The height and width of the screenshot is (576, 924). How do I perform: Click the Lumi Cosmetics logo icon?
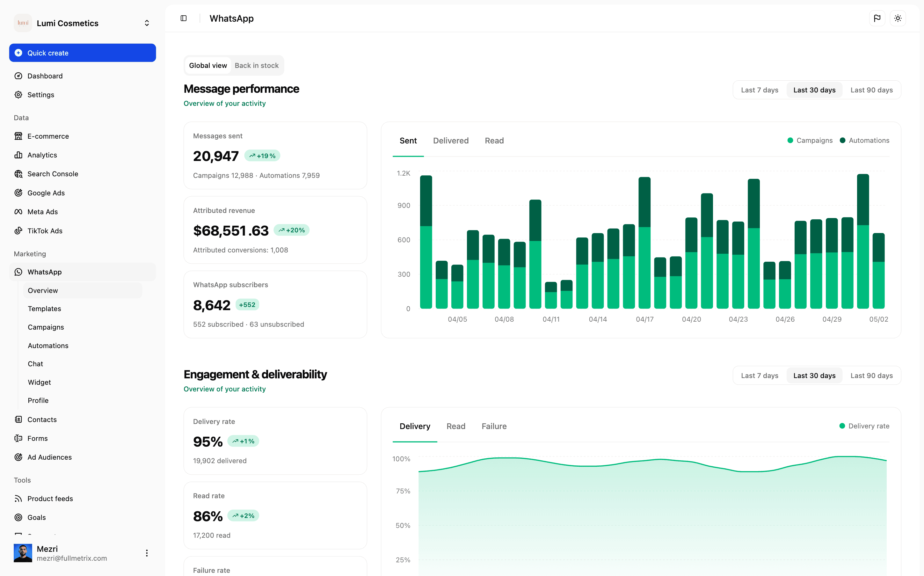23,23
